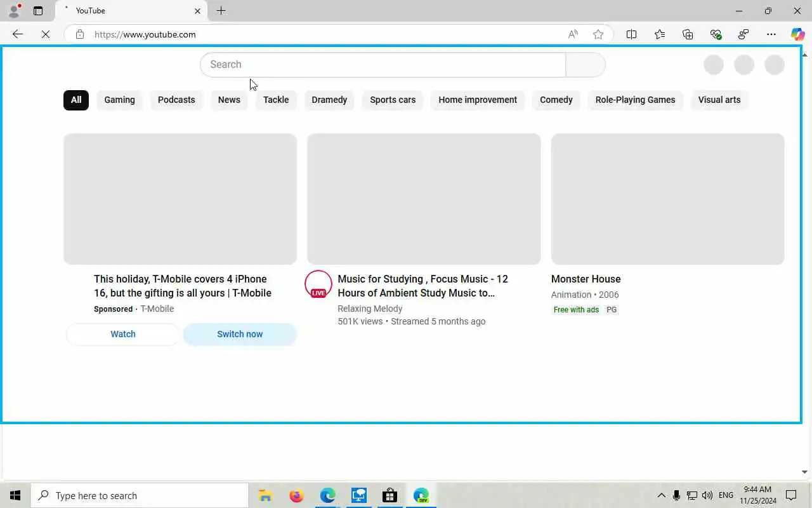The height and width of the screenshot is (508, 812).
Task: Click 'Animation • 2006' text
Action: click(x=585, y=295)
